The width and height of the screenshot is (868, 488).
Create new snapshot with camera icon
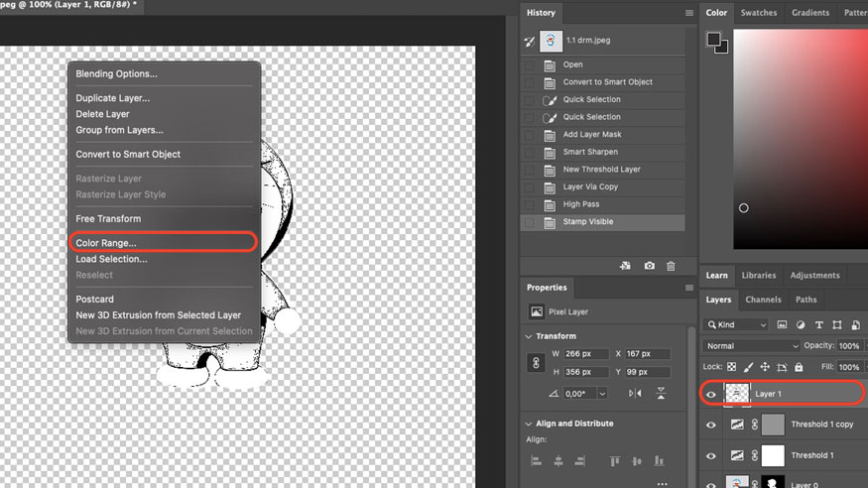click(649, 266)
